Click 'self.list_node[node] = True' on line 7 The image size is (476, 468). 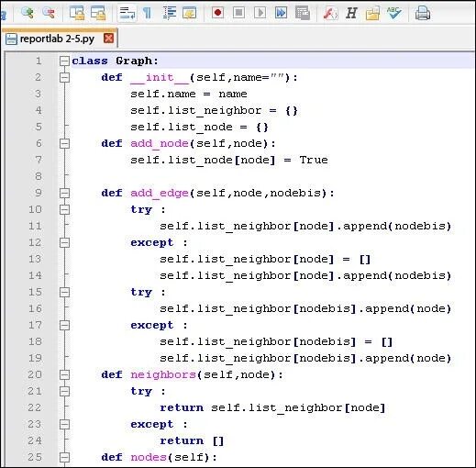(x=229, y=160)
